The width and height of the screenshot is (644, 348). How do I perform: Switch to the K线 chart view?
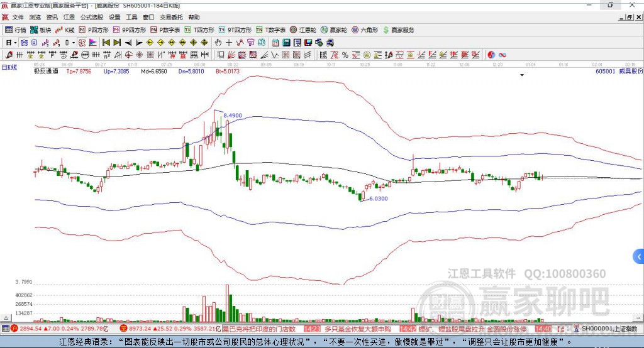pyautogui.click(x=65, y=30)
